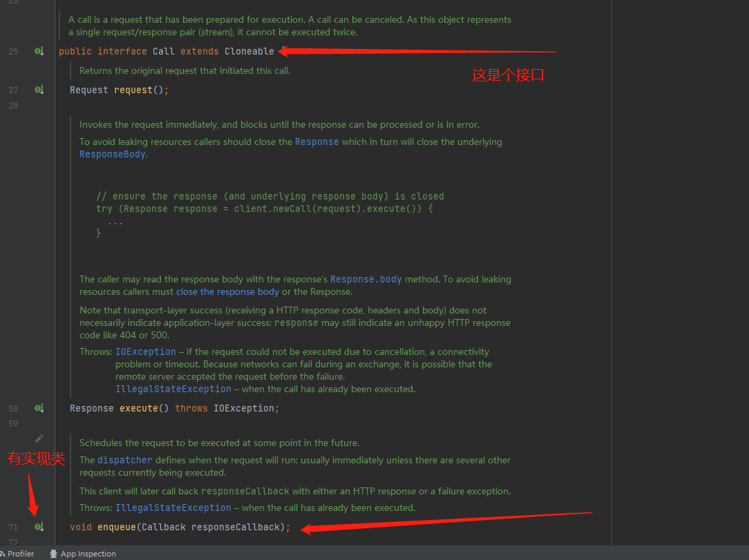Open the Response hyperlink in the Javadoc

point(317,142)
